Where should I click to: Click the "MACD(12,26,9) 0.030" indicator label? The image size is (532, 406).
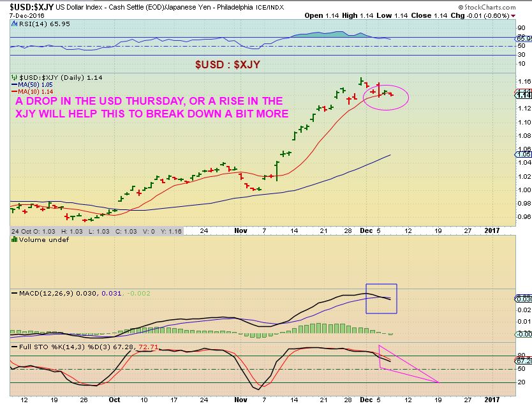click(x=59, y=293)
